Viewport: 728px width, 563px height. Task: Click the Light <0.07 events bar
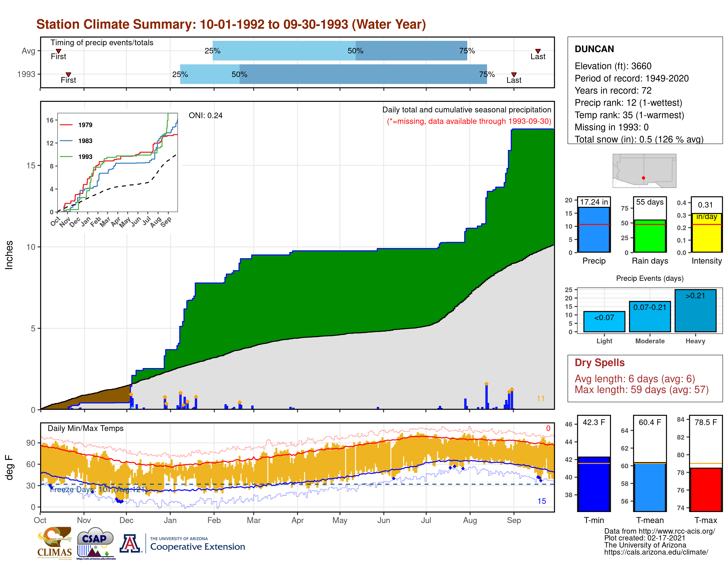[x=604, y=321]
